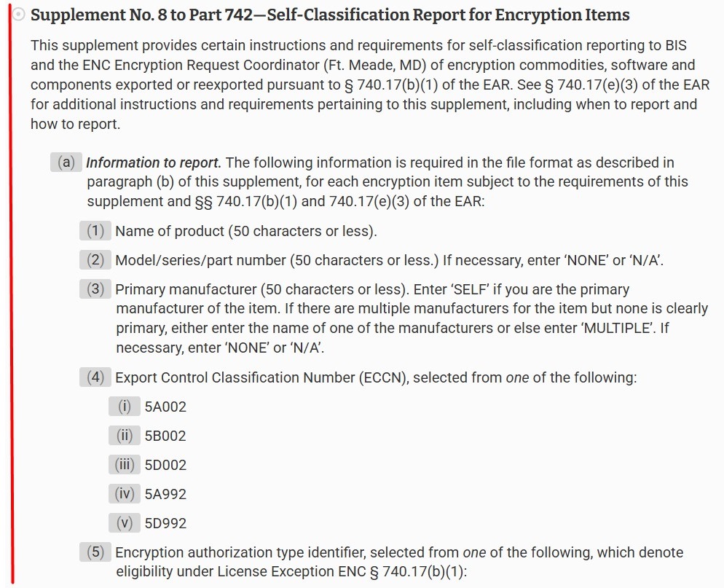Click the Supplement No. 8 to Part 742 heading

pos(330,15)
